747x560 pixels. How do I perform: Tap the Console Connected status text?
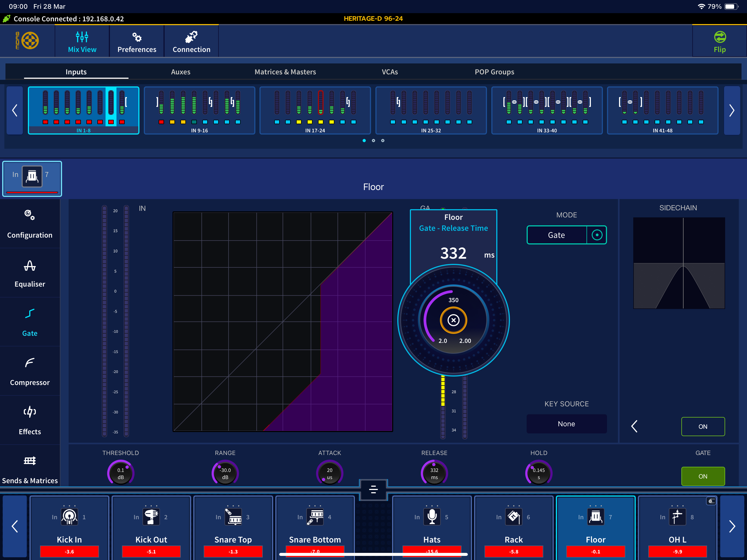[x=69, y=19]
